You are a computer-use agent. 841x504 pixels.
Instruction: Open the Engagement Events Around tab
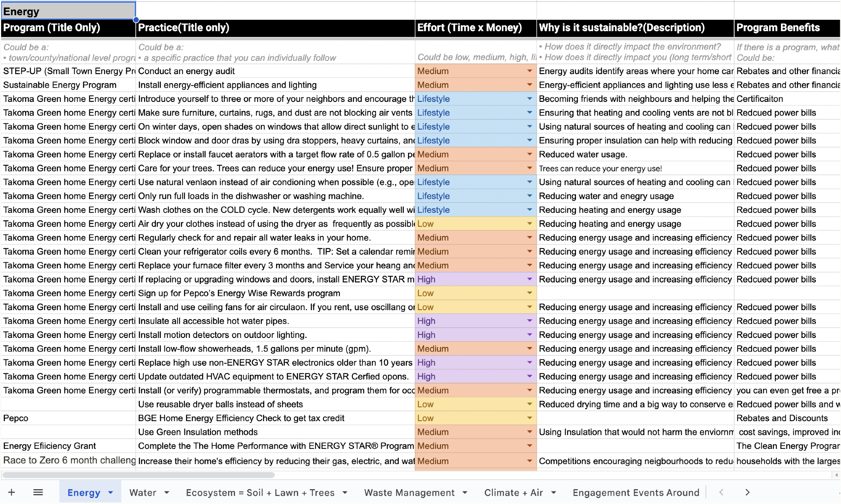[636, 493]
